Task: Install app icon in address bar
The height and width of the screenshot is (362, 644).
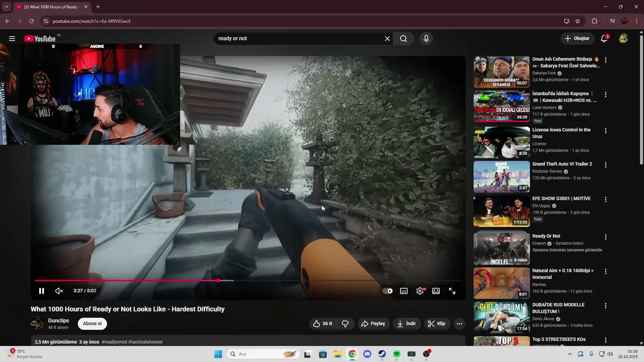Action: [567, 21]
